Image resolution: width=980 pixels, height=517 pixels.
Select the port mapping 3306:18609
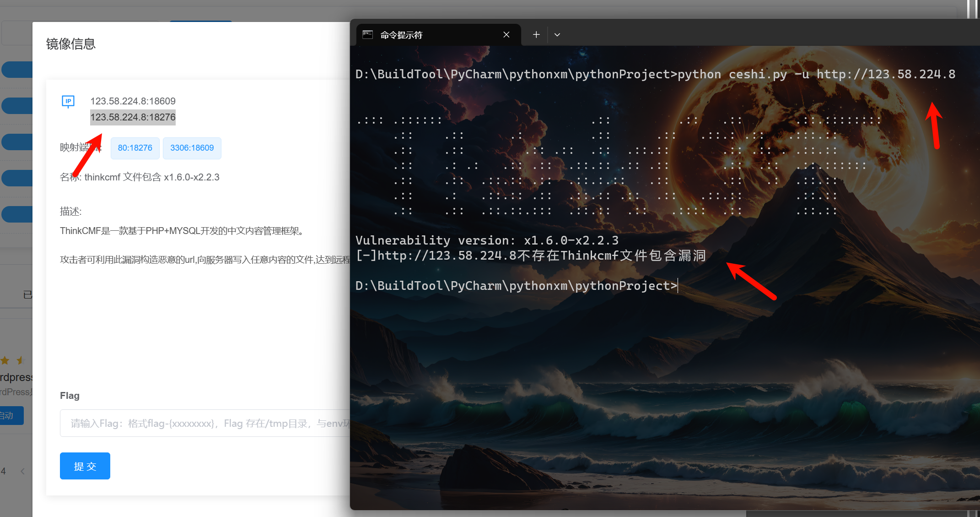[192, 148]
